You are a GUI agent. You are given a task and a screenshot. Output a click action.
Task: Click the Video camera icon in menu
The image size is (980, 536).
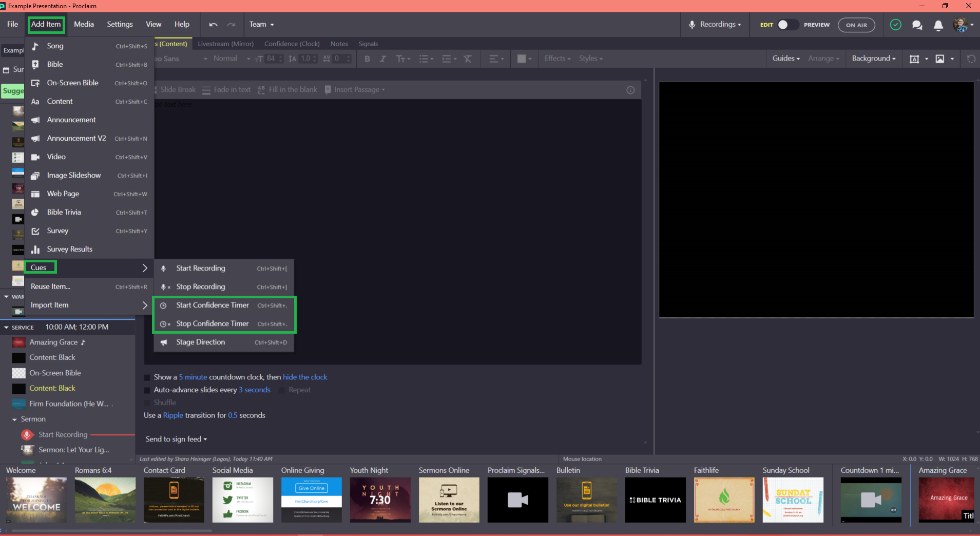tap(35, 157)
